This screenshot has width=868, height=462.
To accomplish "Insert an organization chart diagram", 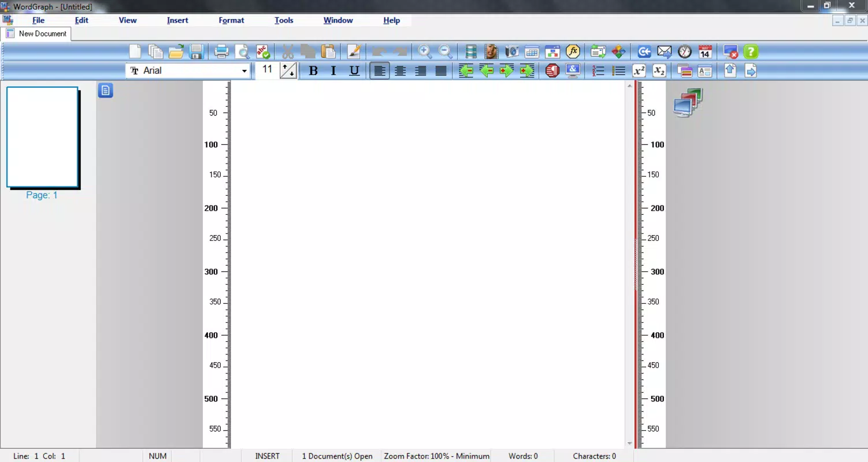I will [552, 51].
